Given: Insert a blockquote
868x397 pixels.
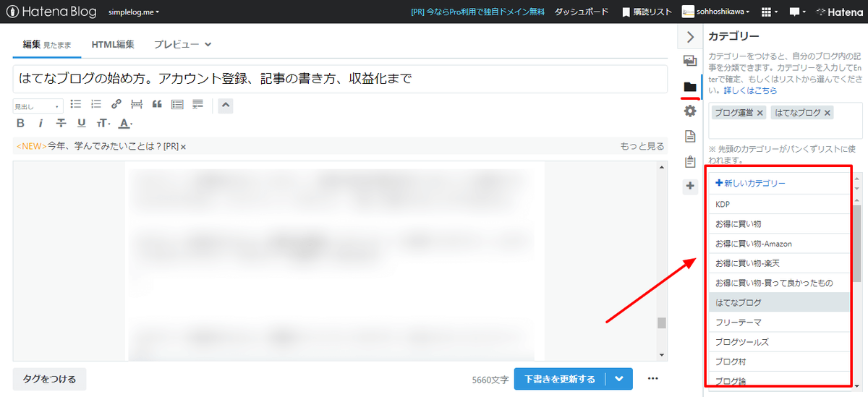Looking at the screenshot, I should click(x=157, y=105).
